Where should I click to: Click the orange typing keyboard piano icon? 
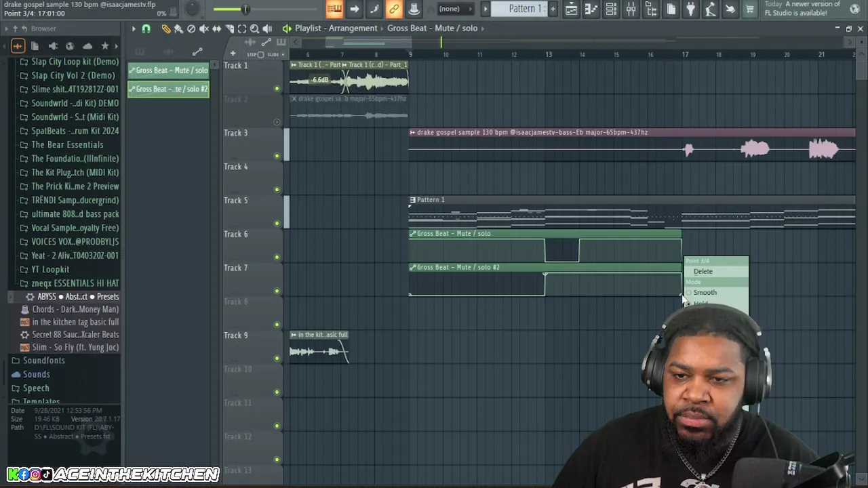point(334,9)
